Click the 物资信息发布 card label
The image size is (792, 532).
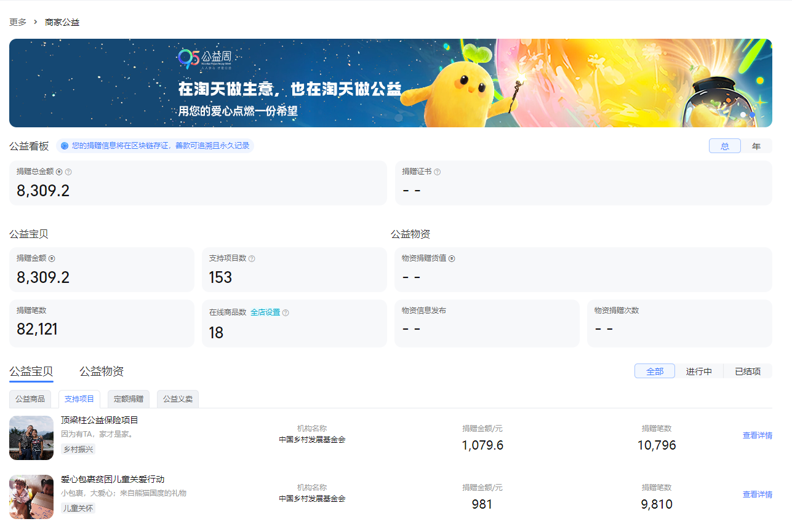tap(424, 311)
